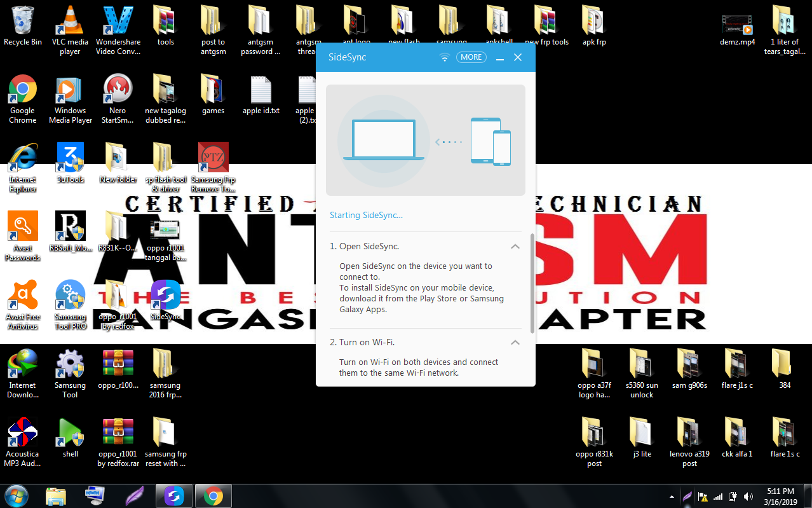
Task: Close the SideSync window
Action: coord(518,57)
